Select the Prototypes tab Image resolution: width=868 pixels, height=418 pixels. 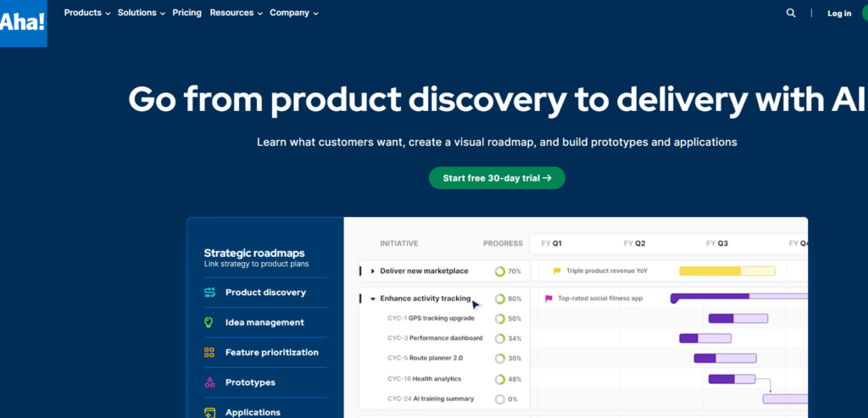265,382
